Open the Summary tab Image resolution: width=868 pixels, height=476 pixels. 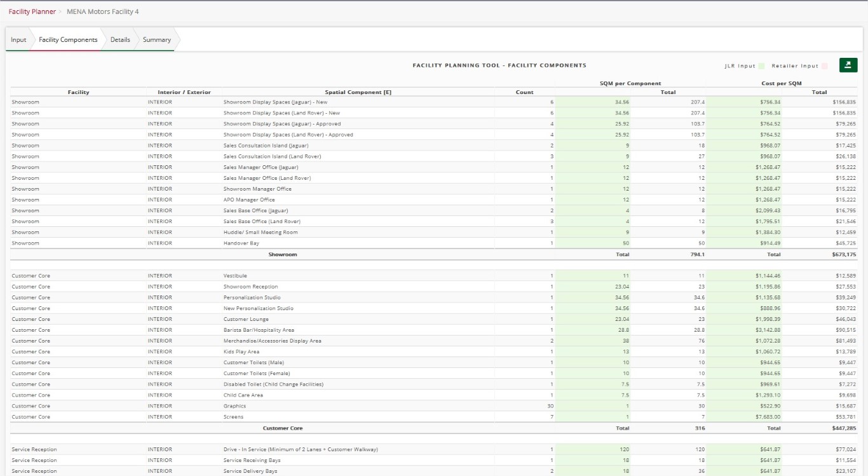[156, 39]
